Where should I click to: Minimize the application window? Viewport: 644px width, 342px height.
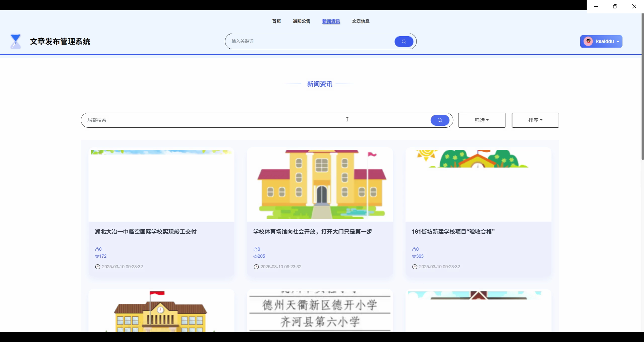tap(596, 6)
